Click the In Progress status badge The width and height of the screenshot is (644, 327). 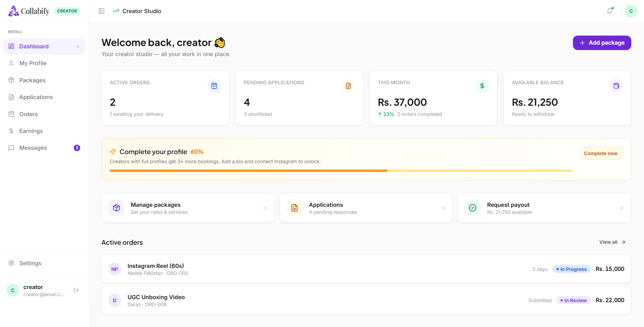(x=571, y=269)
